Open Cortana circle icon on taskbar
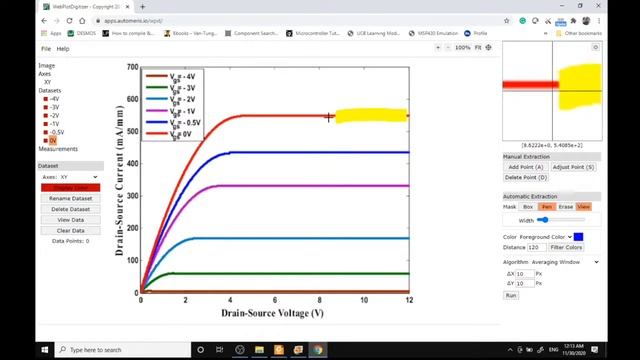The height and width of the screenshot is (360, 640). pos(200,350)
